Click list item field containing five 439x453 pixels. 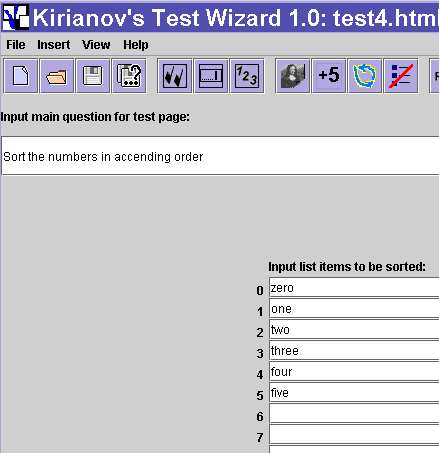coord(354,392)
